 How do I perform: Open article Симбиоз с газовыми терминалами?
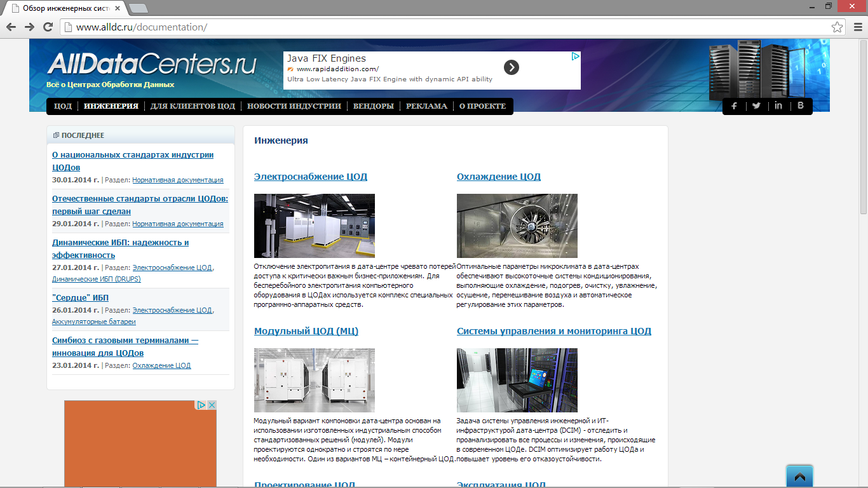pos(125,346)
